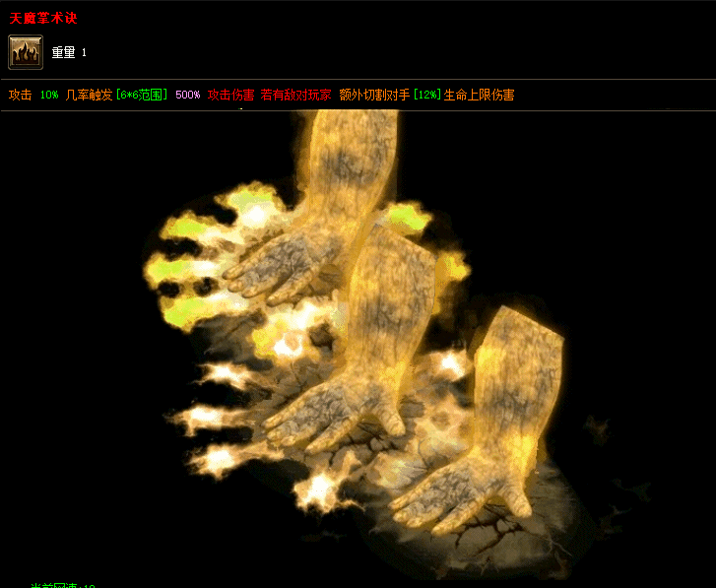
Task: Click the flame skill icon
Action: point(26,52)
